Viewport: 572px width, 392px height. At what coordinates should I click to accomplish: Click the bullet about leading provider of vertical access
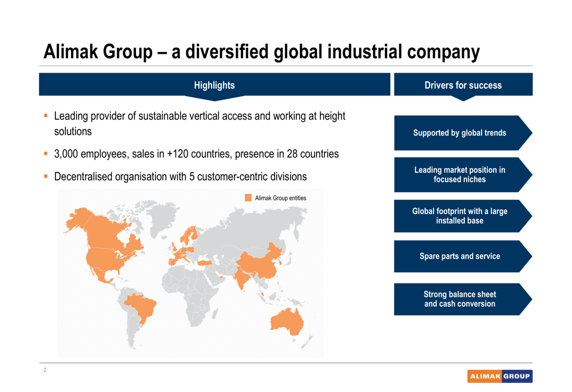click(x=200, y=124)
